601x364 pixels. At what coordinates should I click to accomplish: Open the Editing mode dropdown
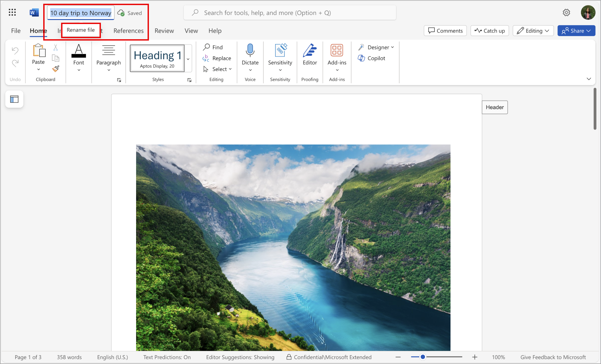coord(533,31)
